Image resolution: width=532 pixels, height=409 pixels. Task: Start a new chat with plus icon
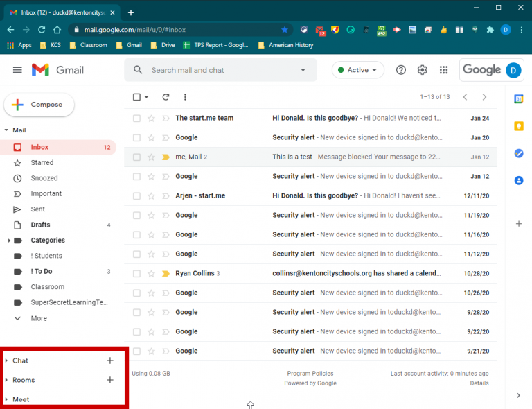pyautogui.click(x=109, y=360)
